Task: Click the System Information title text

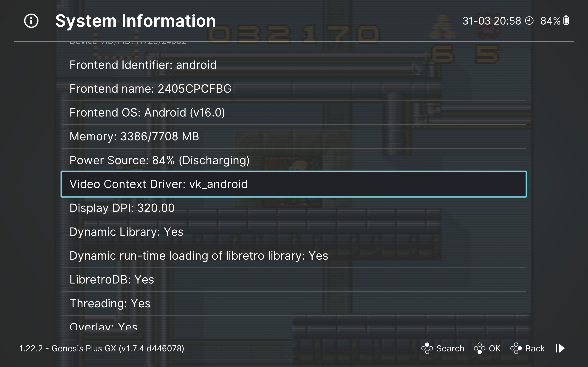Action: (x=135, y=21)
